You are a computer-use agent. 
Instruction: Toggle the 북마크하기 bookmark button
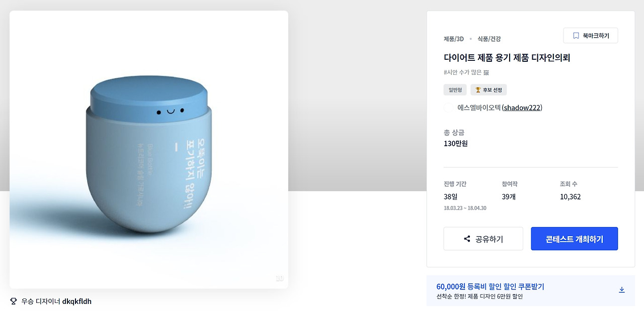(591, 36)
